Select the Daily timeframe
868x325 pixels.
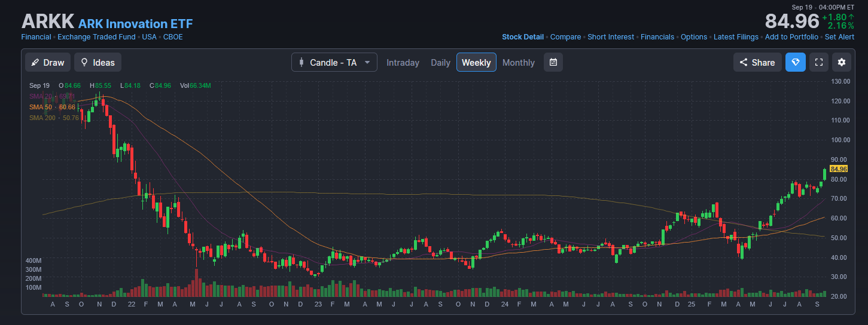[x=440, y=63]
